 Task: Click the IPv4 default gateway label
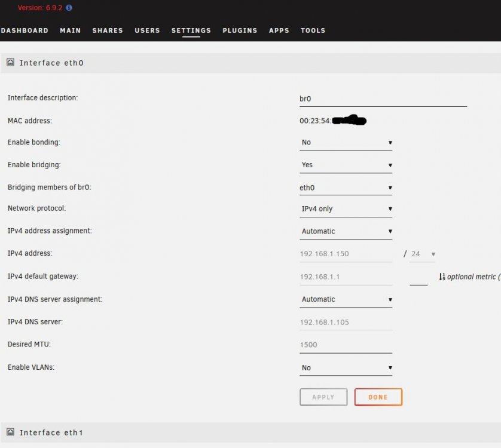[x=43, y=276]
